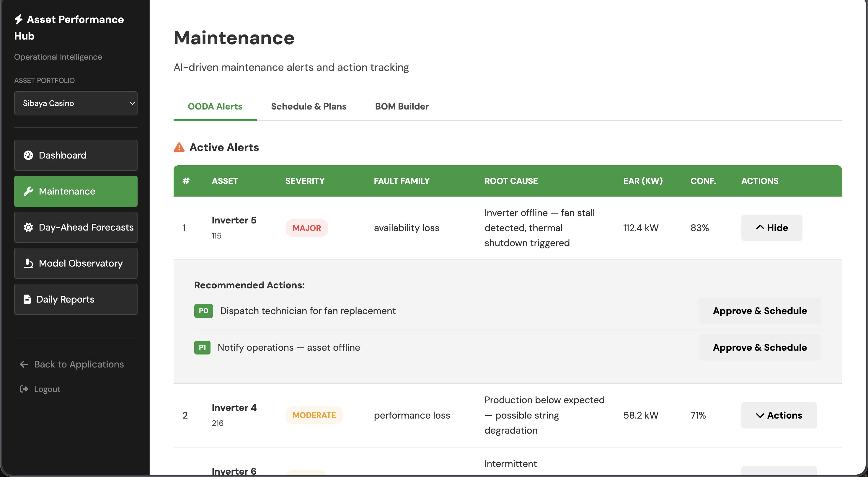Click the P1 priority badge
This screenshot has height=477, width=868.
202,347
